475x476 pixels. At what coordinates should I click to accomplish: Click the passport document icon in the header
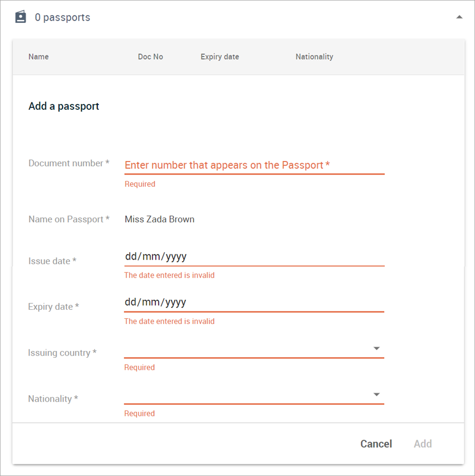(x=21, y=16)
